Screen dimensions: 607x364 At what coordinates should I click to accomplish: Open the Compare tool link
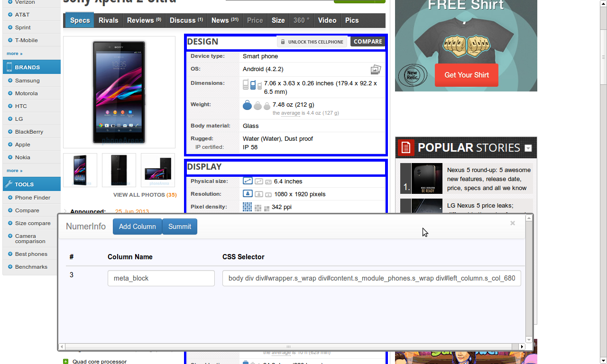(x=27, y=210)
